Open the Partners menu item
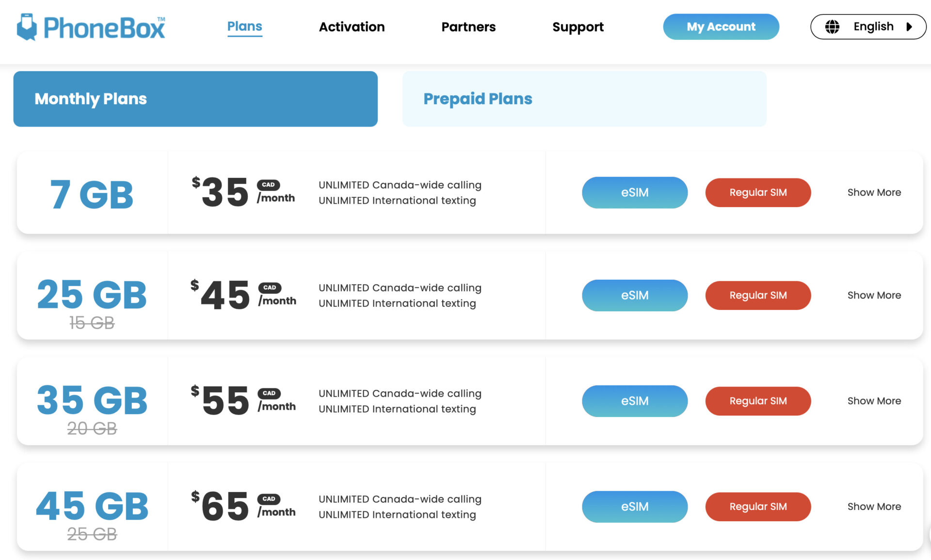The image size is (931, 560). tap(468, 27)
